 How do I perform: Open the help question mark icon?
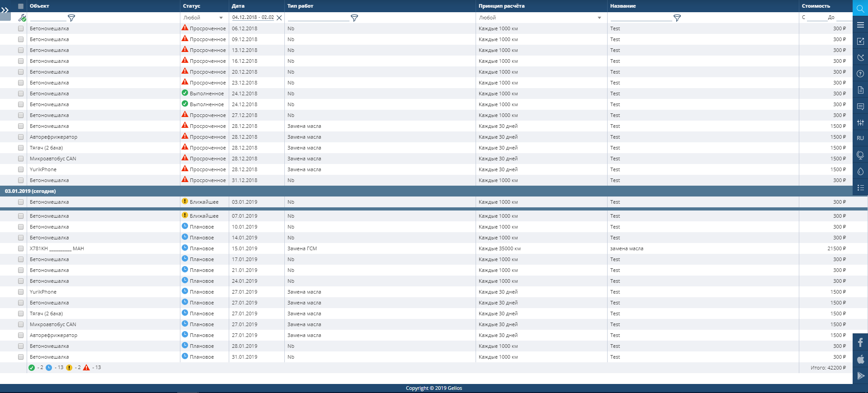point(860,74)
